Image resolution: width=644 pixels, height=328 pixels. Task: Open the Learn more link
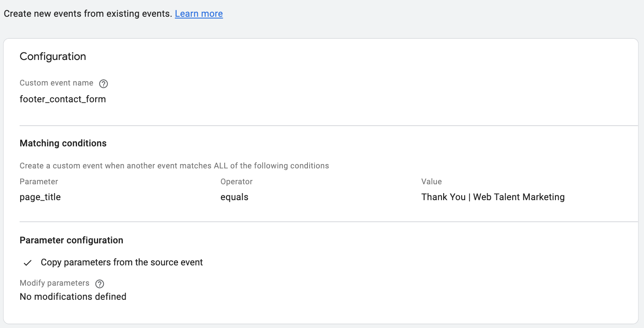(199, 14)
